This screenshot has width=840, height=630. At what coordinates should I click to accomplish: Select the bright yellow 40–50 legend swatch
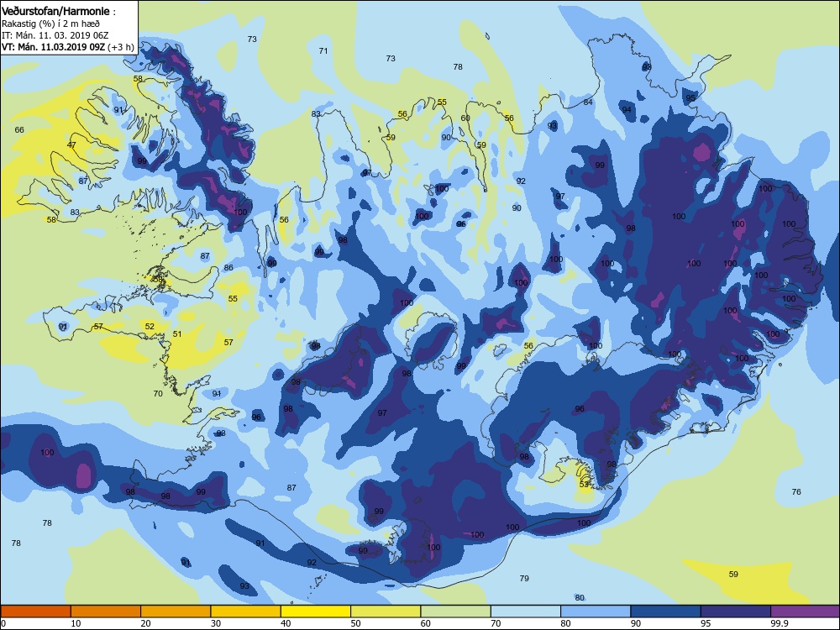click(x=316, y=612)
